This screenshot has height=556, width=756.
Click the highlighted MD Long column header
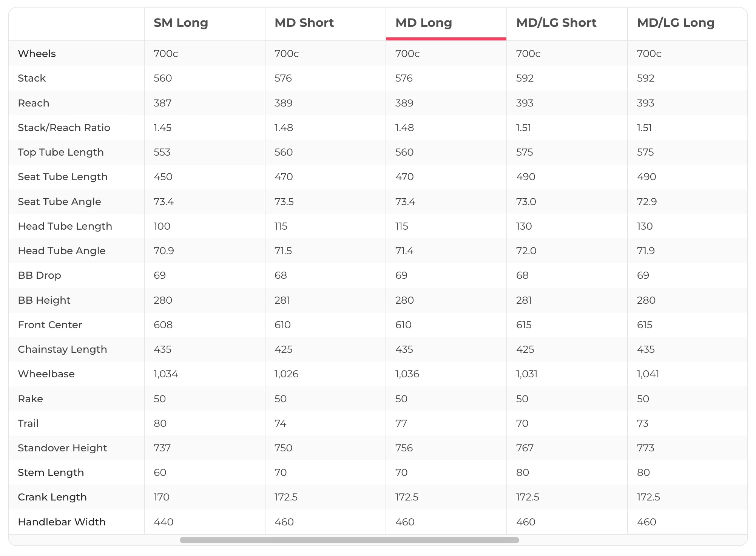[423, 23]
